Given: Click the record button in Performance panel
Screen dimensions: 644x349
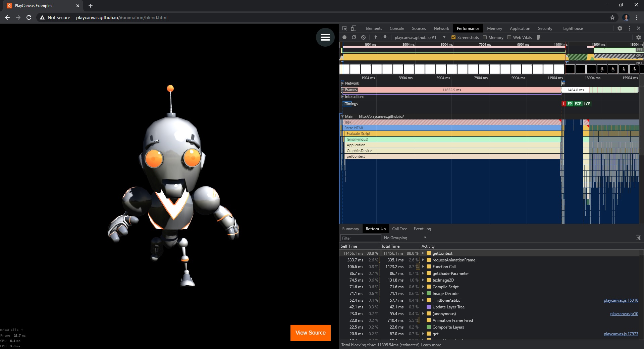Looking at the screenshot, I should pyautogui.click(x=344, y=37).
